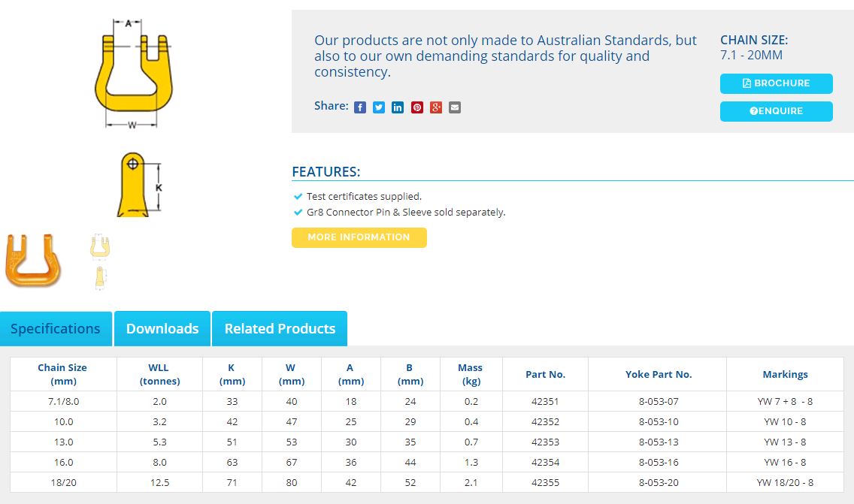Share on Facebook icon
Image resolution: width=854 pixels, height=504 pixels.
[360, 107]
